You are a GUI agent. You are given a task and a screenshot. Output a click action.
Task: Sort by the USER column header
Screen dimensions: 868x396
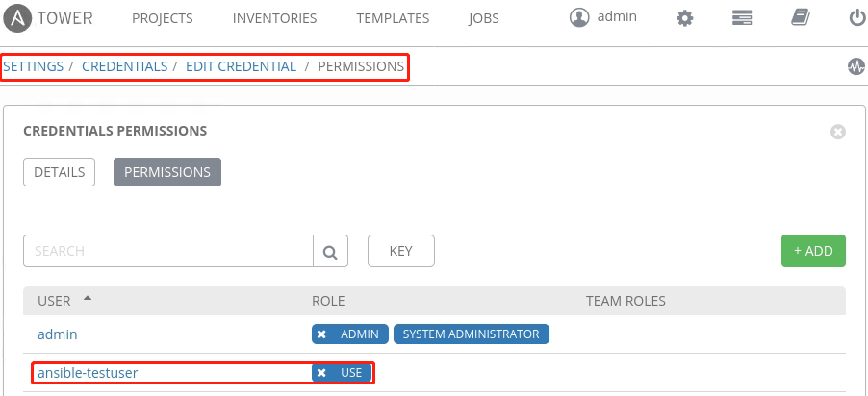[55, 301]
